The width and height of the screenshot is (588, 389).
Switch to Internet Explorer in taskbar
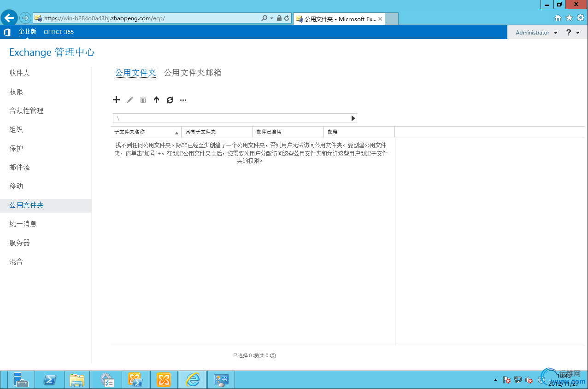pyautogui.click(x=193, y=380)
